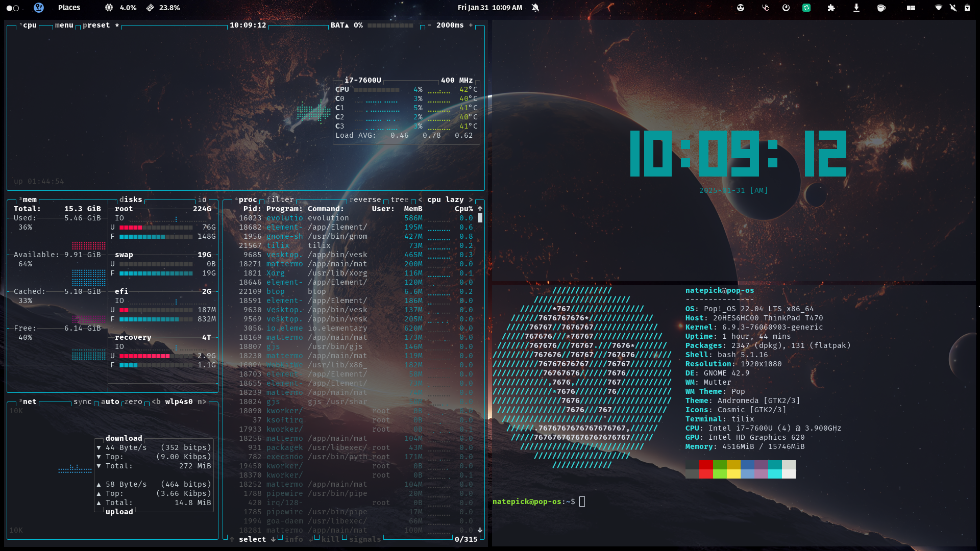
Task: Click the select up arrow in proc footer
Action: click(x=232, y=539)
